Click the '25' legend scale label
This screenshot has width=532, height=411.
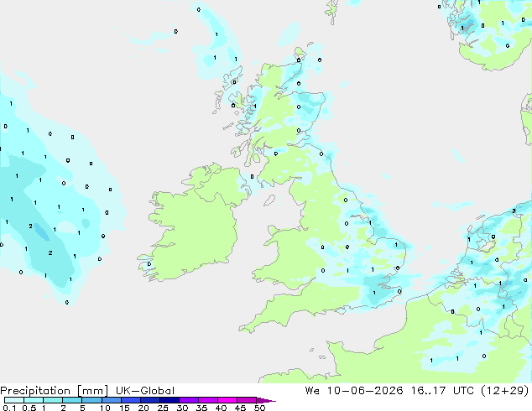tap(163, 408)
